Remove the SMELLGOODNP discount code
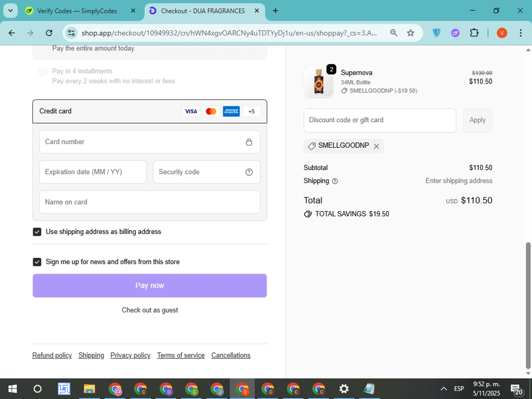Image resolution: width=532 pixels, height=399 pixels. coord(376,146)
